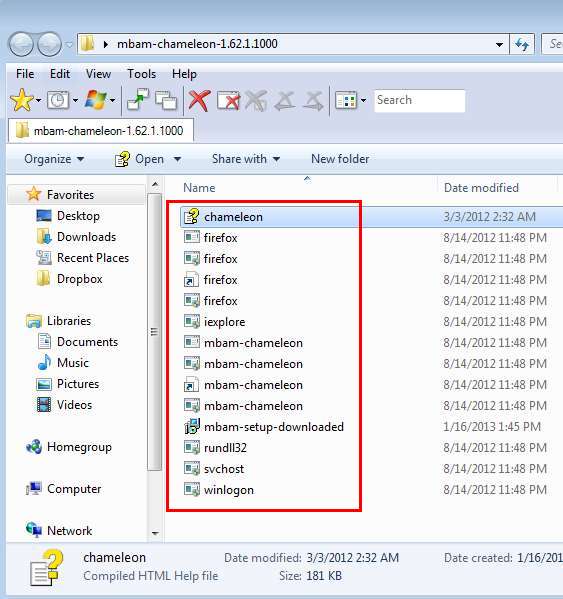Screen dimensions: 563x599
Task: Open the dropdown arrow beside the clock icon
Action: [75, 100]
